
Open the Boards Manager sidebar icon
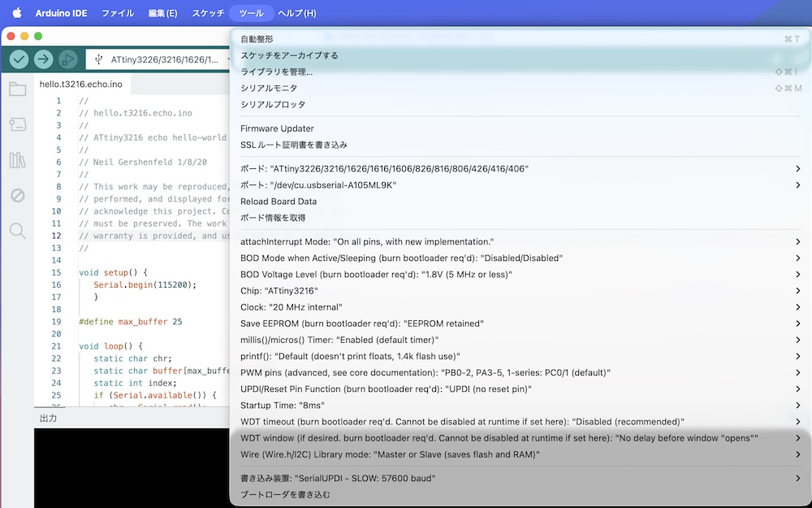coord(17,124)
